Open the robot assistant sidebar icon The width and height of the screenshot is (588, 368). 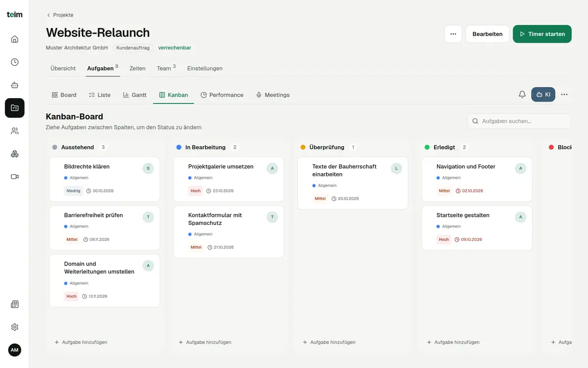pos(15,85)
